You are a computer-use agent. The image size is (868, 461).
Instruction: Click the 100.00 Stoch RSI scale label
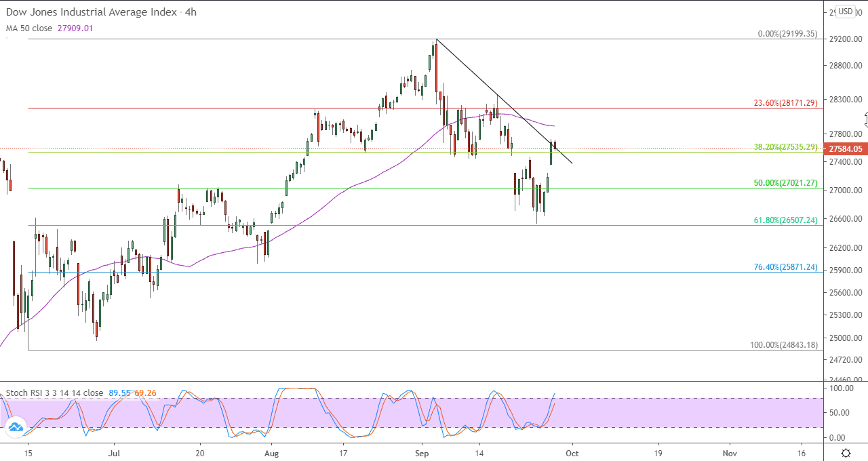coord(842,388)
